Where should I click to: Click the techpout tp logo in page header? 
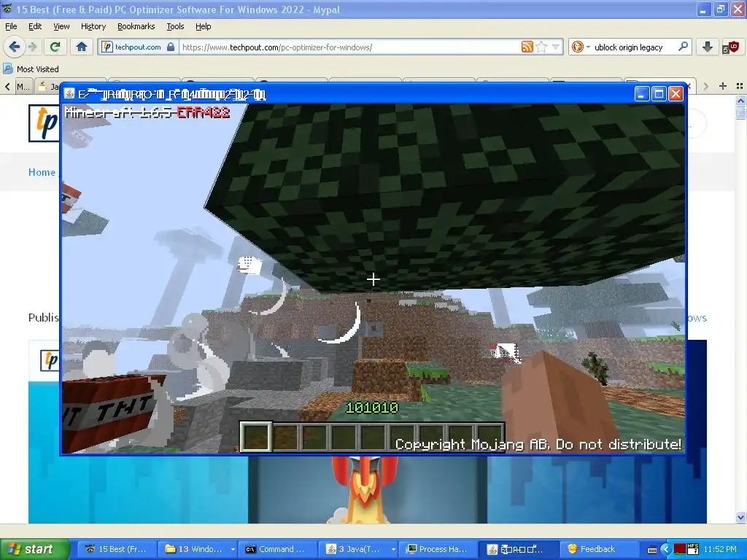44,122
